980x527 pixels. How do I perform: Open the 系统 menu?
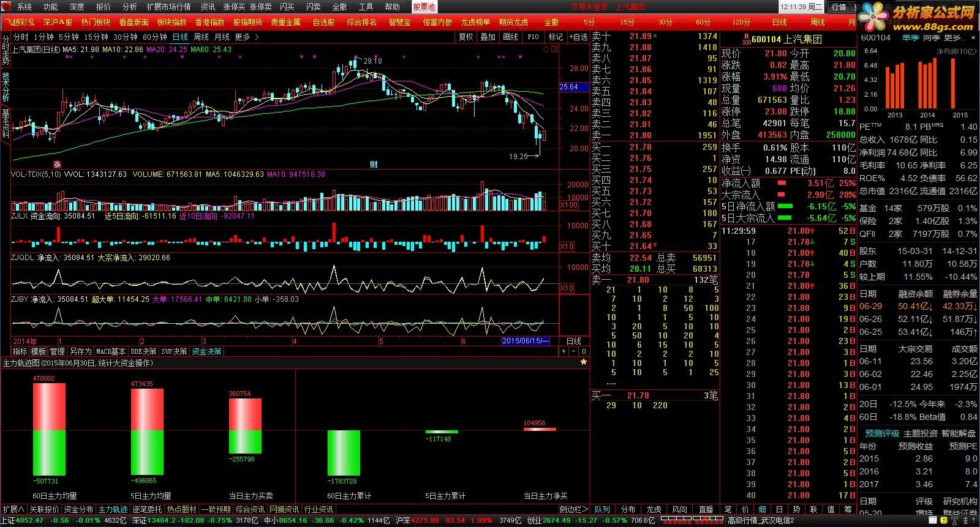coord(24,7)
